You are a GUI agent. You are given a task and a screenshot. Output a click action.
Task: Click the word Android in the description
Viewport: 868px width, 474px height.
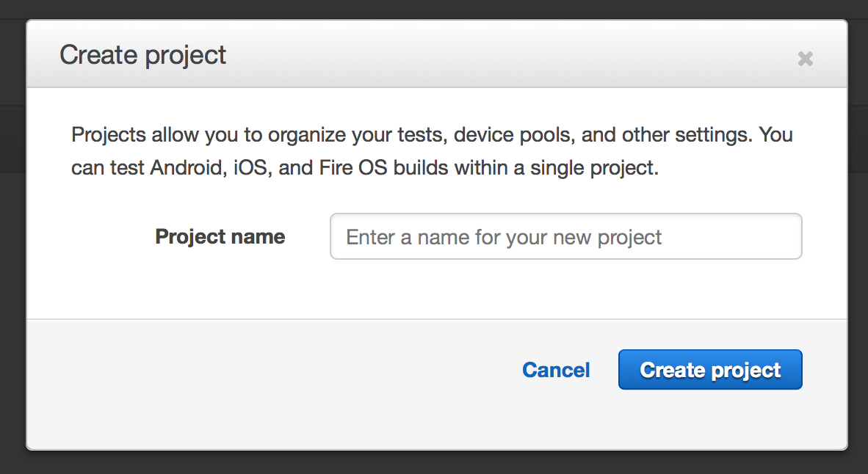(186, 168)
